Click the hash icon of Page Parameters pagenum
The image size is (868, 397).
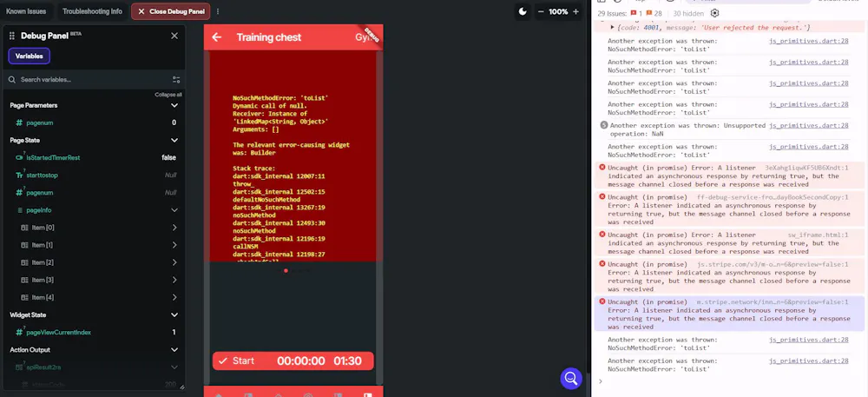click(x=19, y=122)
